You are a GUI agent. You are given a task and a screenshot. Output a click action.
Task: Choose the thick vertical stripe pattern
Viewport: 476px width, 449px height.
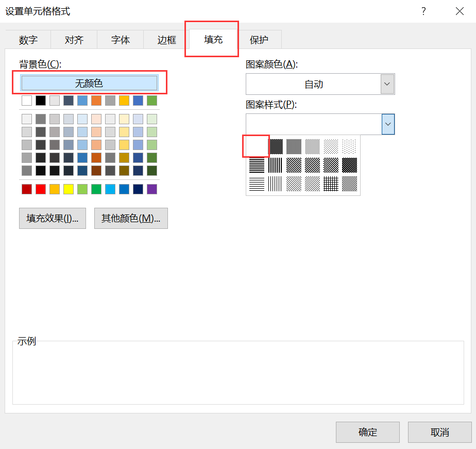coord(275,165)
